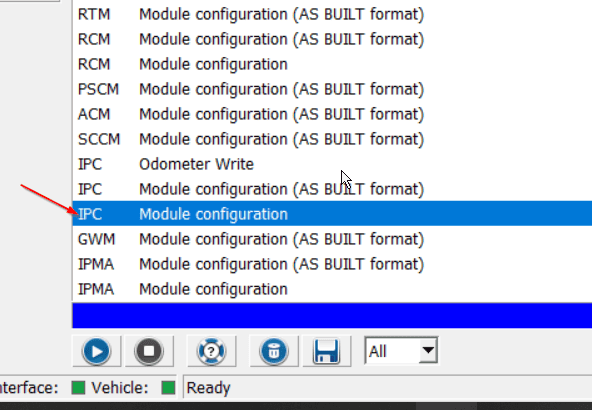
Task: Select IPMA Module configuration (AS BUILT format)
Action: pos(332,264)
